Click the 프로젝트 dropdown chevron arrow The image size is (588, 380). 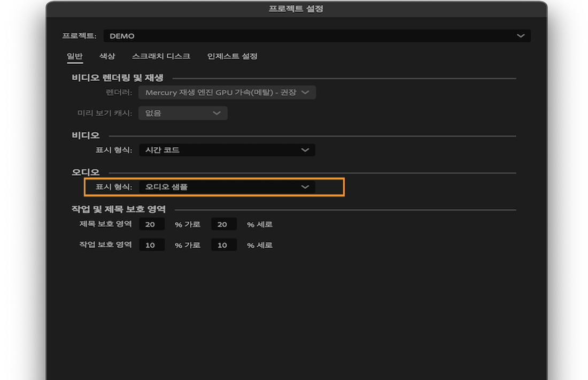521,36
